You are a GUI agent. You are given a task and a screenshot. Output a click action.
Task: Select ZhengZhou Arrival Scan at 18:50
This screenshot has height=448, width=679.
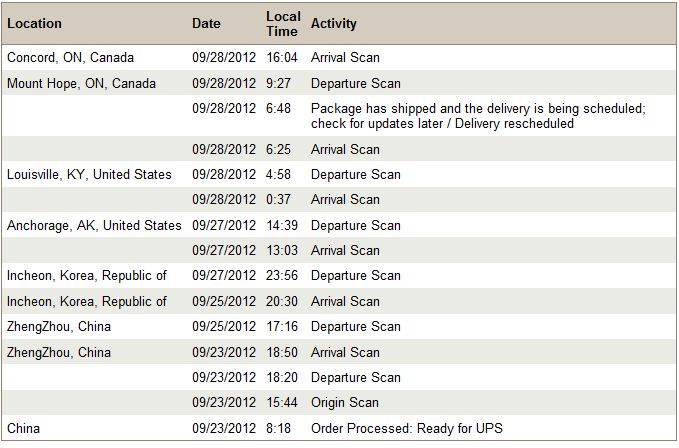(x=345, y=352)
